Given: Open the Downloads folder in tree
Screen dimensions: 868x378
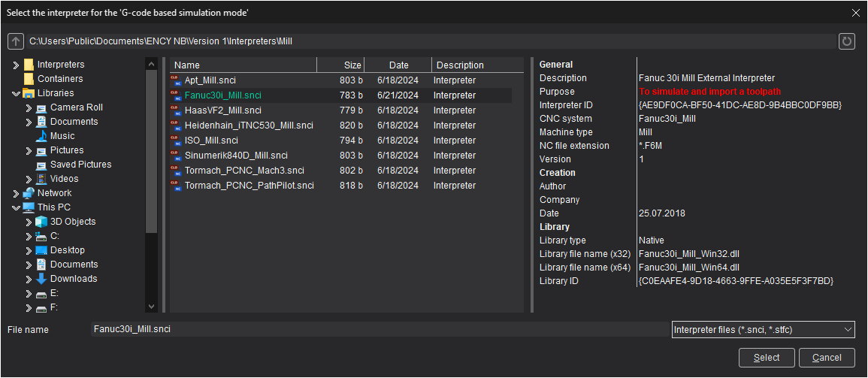Looking at the screenshot, I should pos(73,279).
